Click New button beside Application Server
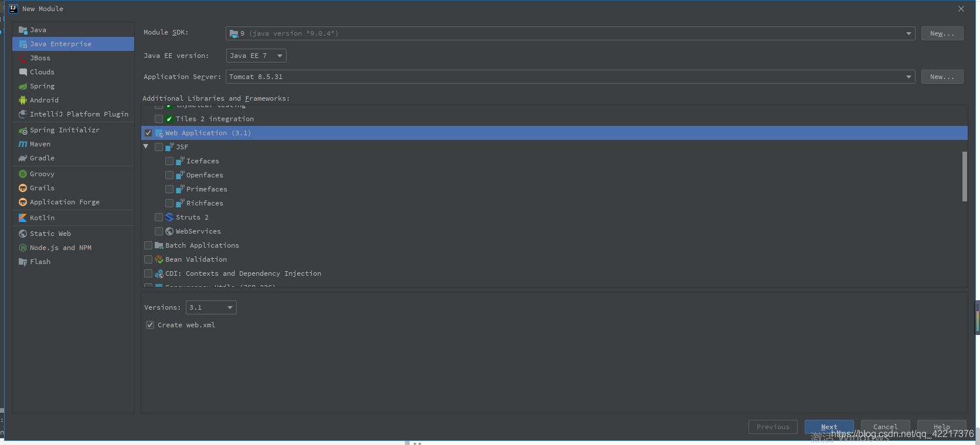Viewport: 980px width, 445px height. pos(942,77)
